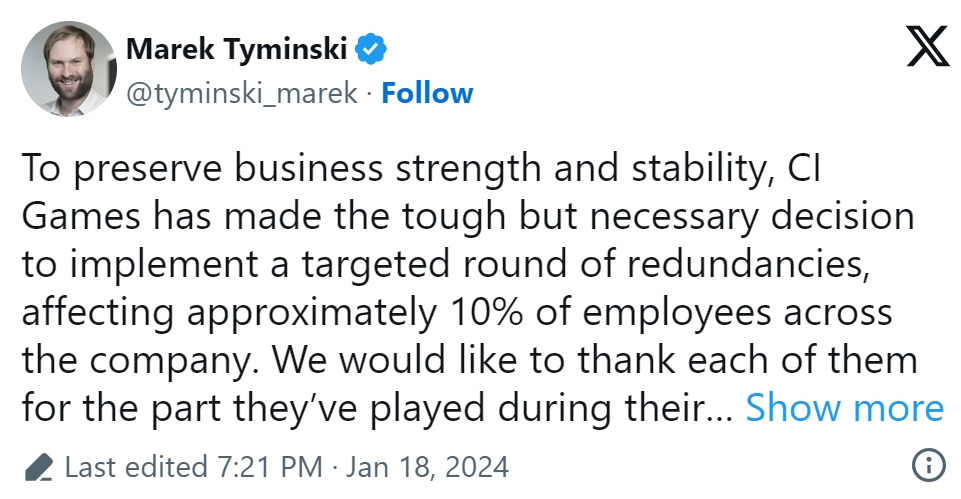Click the pencil edit-history icon
Screen dimensions: 961x499
coord(38,467)
